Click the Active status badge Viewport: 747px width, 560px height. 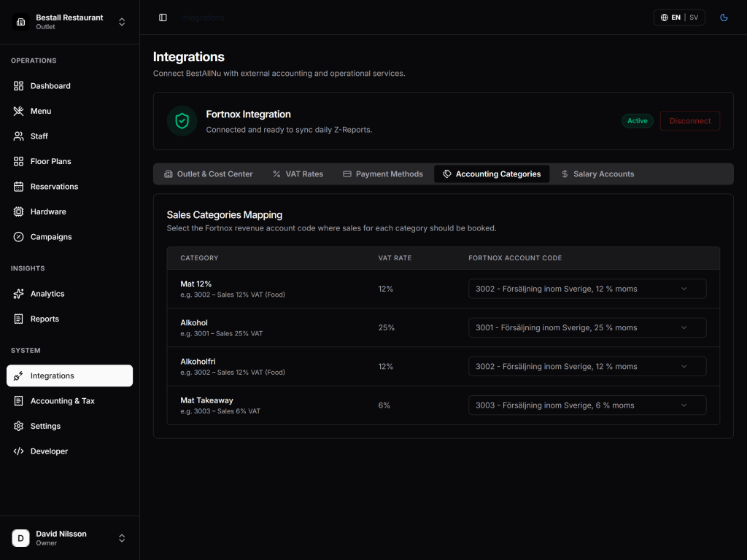click(x=637, y=121)
